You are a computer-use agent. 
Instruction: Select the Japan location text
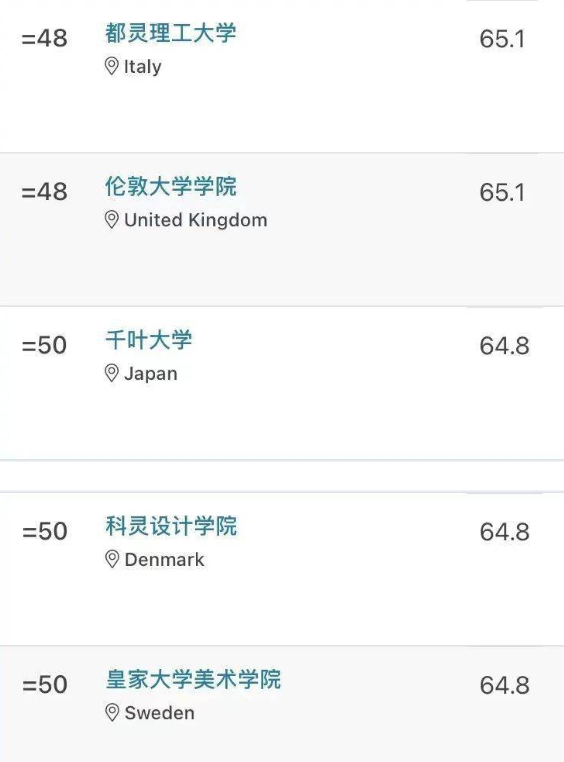(151, 375)
